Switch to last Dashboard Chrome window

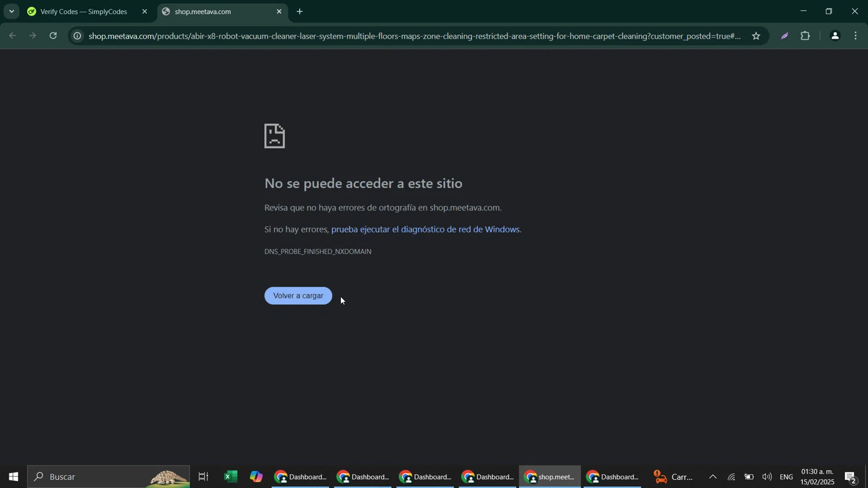[x=613, y=477]
